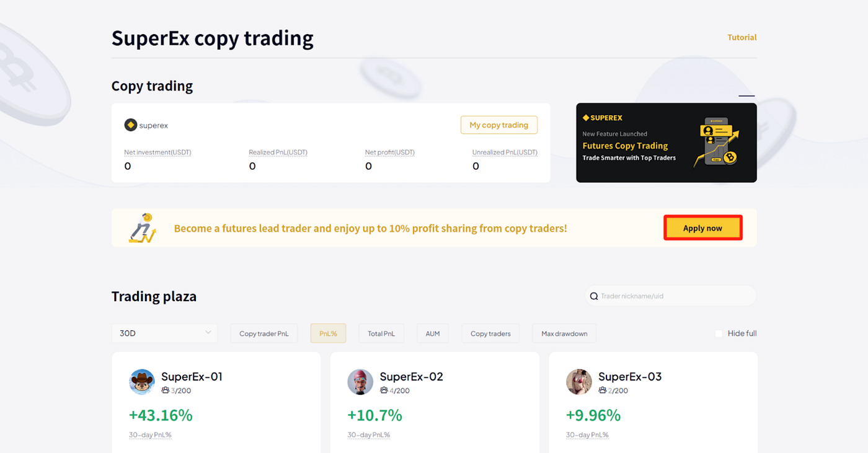Filter traders by AUM

pos(433,333)
